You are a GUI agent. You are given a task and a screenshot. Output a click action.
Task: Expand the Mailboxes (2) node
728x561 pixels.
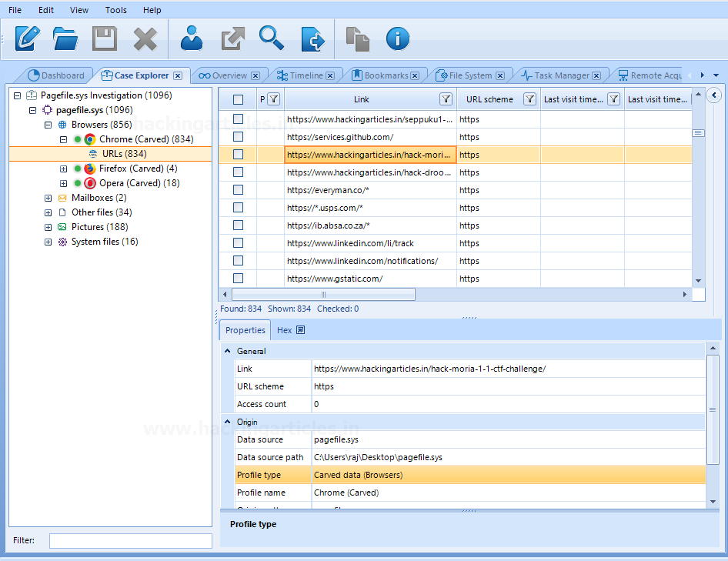pos(48,199)
